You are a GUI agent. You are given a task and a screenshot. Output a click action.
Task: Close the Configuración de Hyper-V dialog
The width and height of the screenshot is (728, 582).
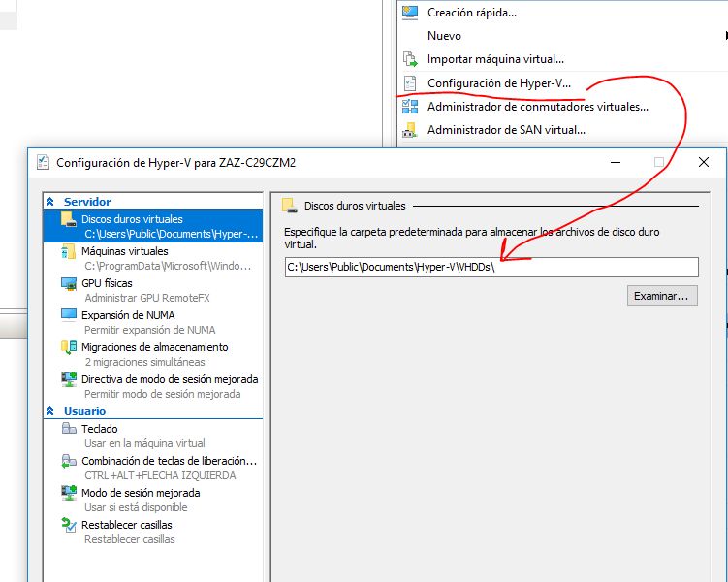tap(704, 162)
